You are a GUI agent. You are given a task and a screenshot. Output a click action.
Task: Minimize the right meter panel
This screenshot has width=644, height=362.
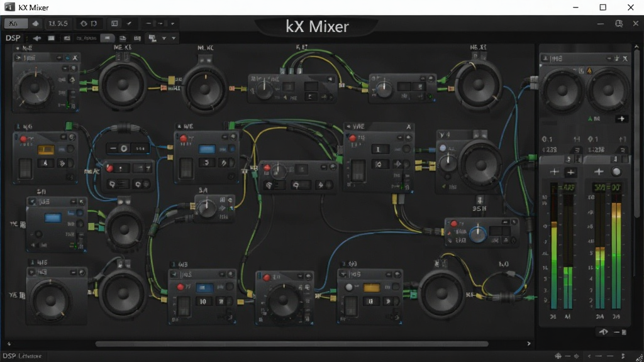pyautogui.click(x=609, y=58)
